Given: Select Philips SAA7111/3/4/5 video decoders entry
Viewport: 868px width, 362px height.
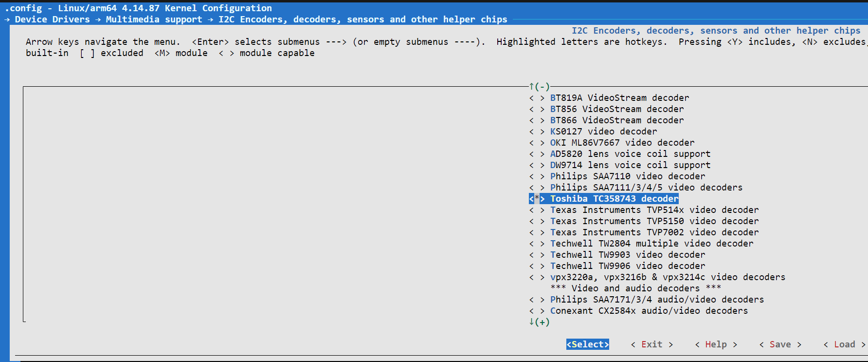Looking at the screenshot, I should coord(636,188).
